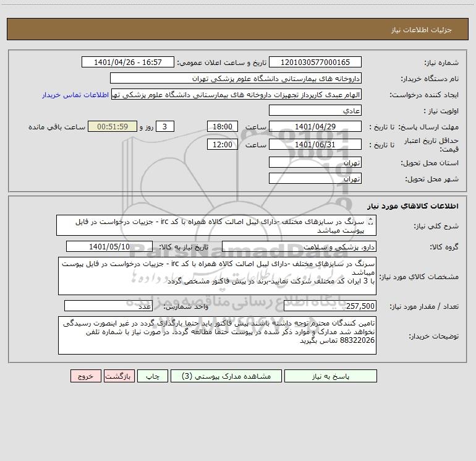
Task: Open مشاهده مدارک پیوستی (3) button
Action: (x=226, y=376)
